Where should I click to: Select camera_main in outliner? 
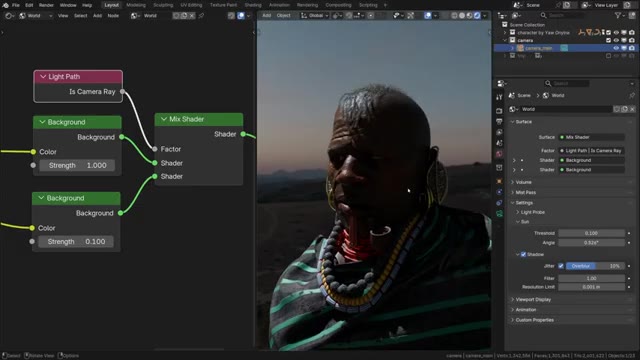coord(538,48)
